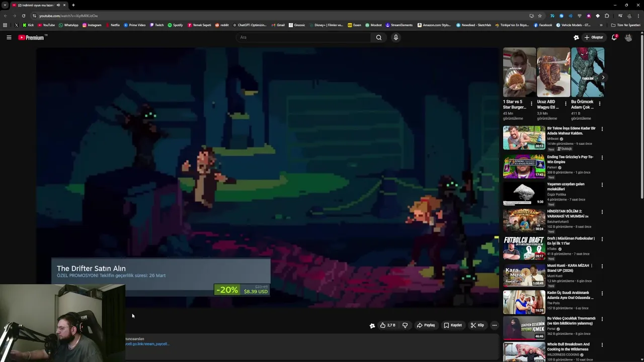Click the cast/install screen icon in address bar
Screen dimensions: 644x362
point(531,16)
